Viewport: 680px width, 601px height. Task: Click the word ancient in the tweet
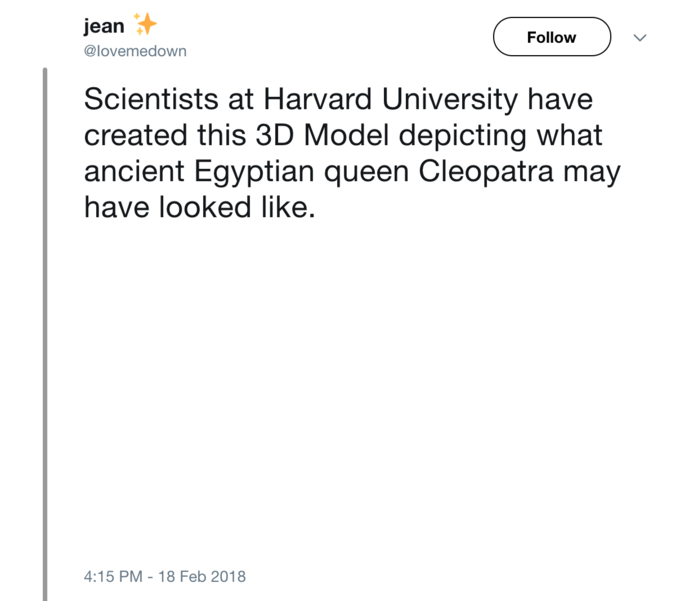click(134, 171)
